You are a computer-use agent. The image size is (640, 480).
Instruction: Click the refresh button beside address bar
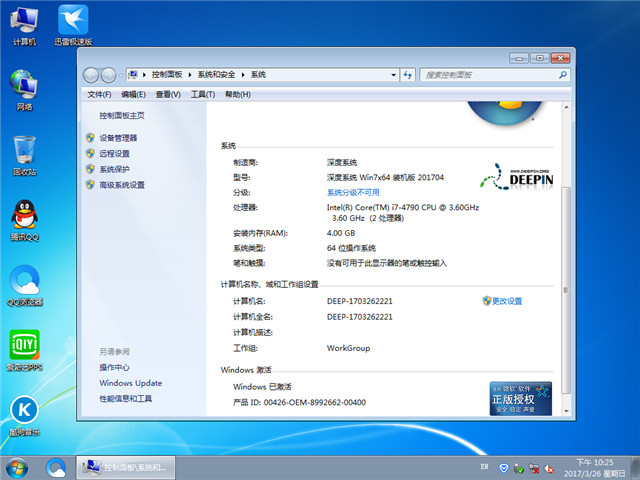pos(405,75)
